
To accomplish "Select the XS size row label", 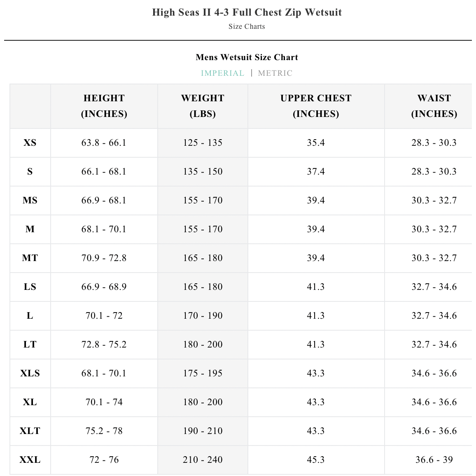I will click(30, 143).
